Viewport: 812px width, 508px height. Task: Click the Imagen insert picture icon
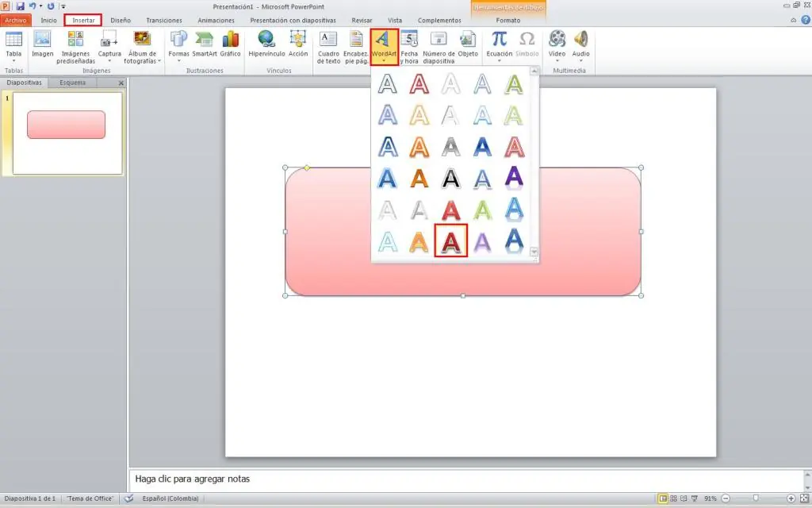point(42,44)
